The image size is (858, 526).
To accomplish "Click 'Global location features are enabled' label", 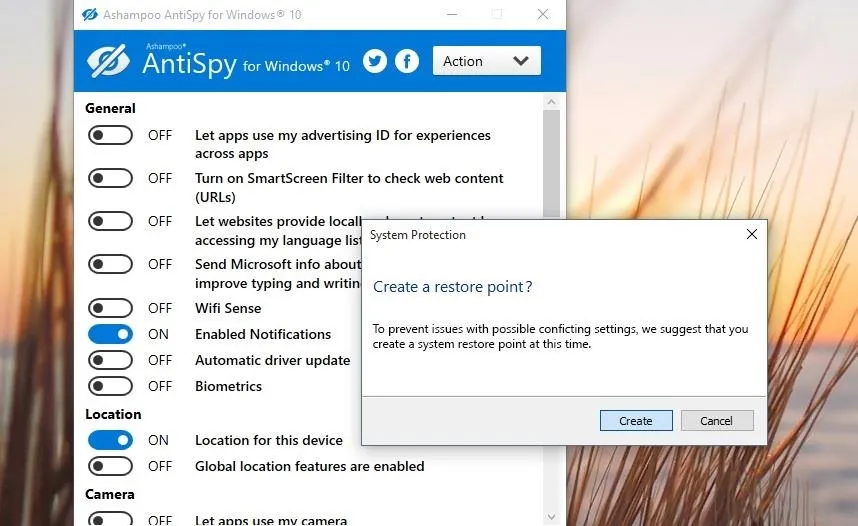I will (x=310, y=466).
